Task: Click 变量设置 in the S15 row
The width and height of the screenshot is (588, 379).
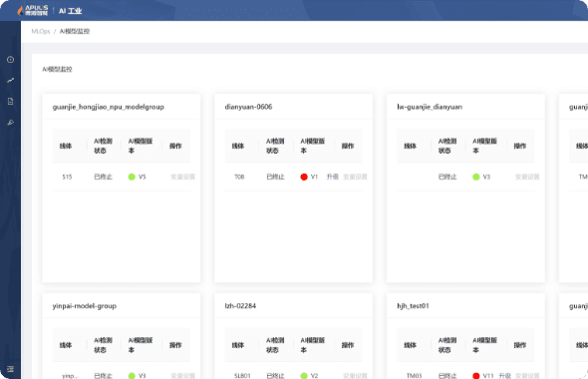Action: tap(182, 177)
